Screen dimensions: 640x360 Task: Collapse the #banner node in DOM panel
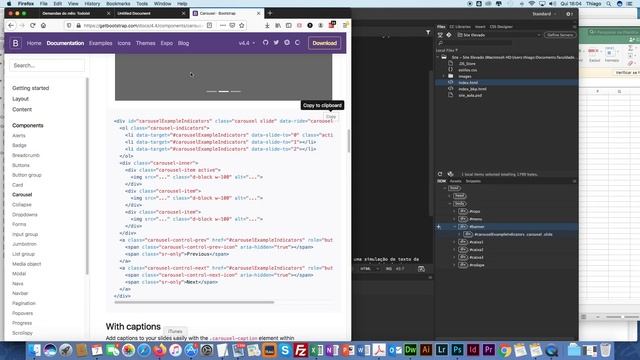pyautogui.click(x=454, y=227)
